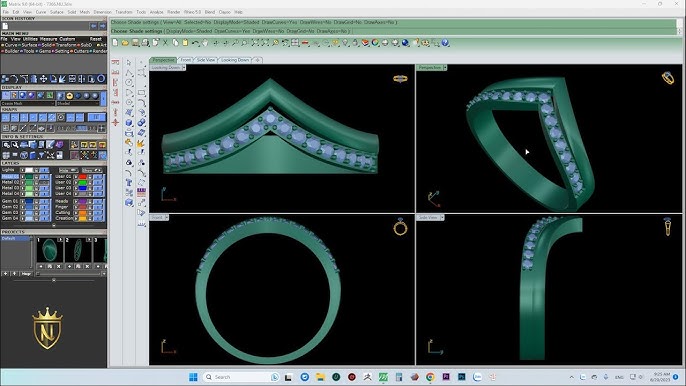Select the Rectangle tool in side toolbar
The image size is (686, 386).
pyautogui.click(x=141, y=93)
